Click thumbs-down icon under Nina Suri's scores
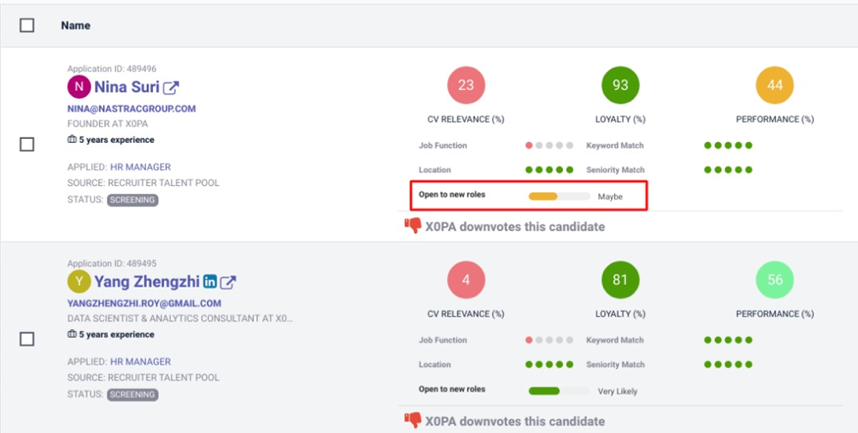 point(412,226)
